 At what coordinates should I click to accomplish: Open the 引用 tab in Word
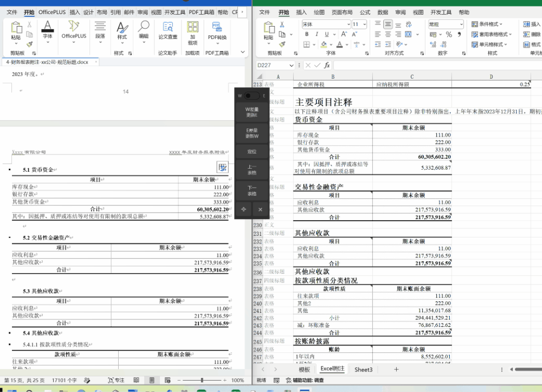(x=115, y=12)
